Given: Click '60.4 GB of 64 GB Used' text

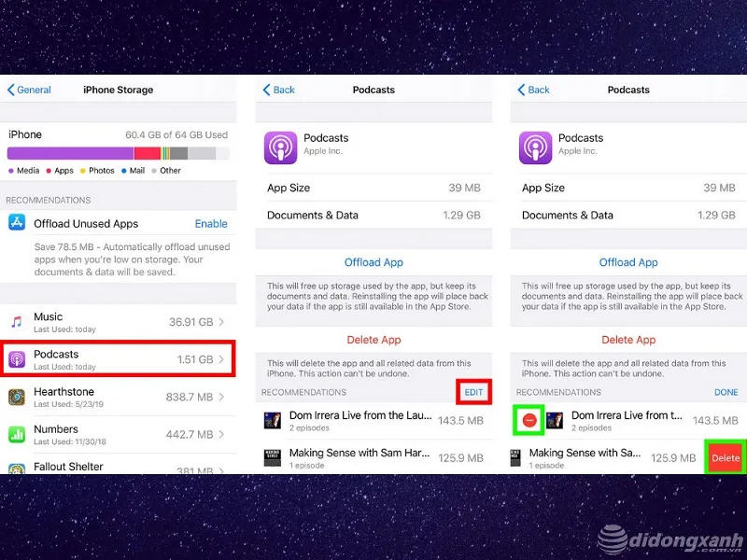Looking at the screenshot, I should (176, 134).
